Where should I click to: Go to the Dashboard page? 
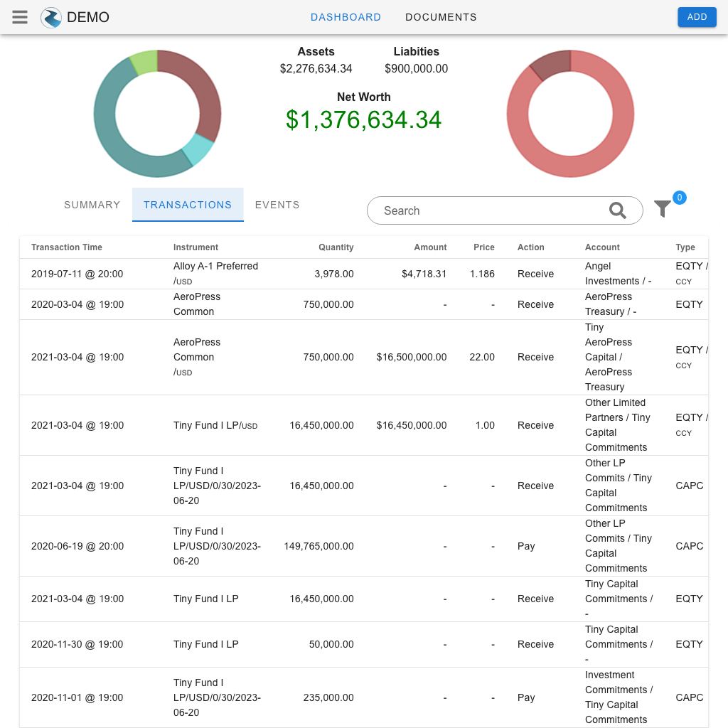click(346, 17)
